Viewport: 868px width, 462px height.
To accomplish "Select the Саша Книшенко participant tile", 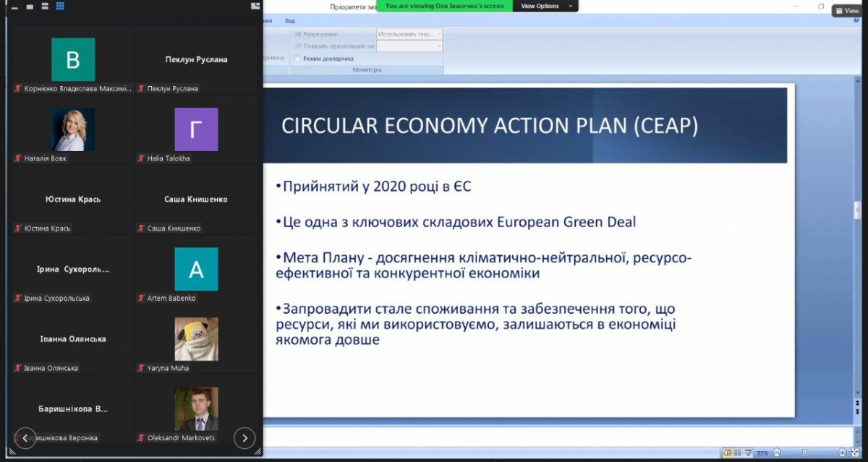I will [x=196, y=199].
